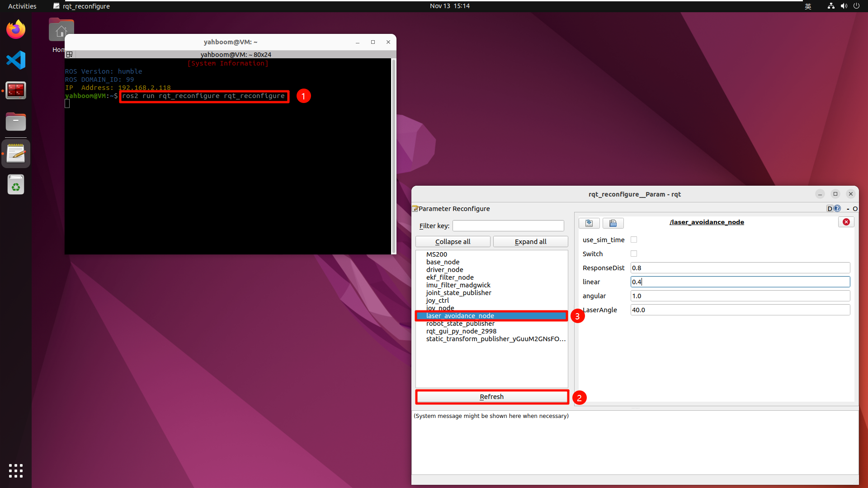Click the Refresh button
The width and height of the screenshot is (868, 488).
point(492,397)
